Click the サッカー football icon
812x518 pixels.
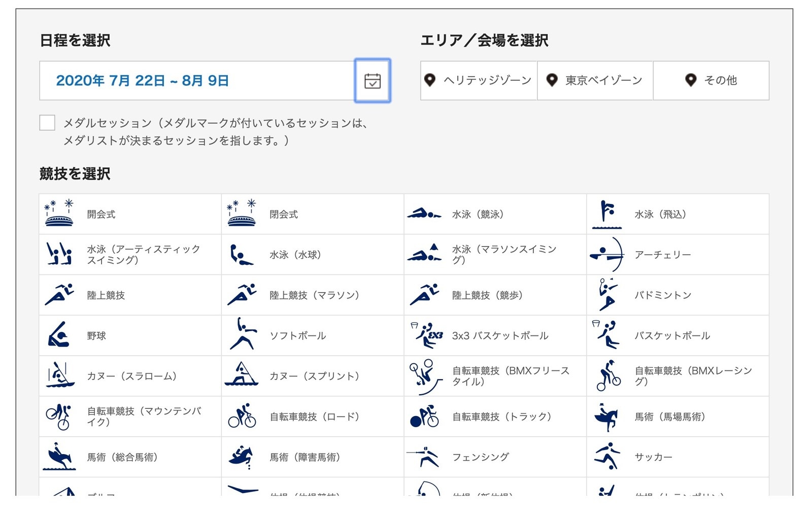[607, 456]
